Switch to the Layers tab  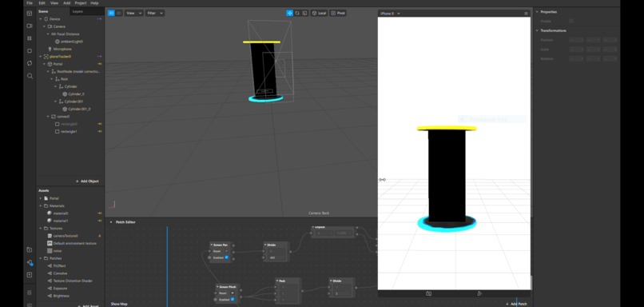(x=78, y=11)
